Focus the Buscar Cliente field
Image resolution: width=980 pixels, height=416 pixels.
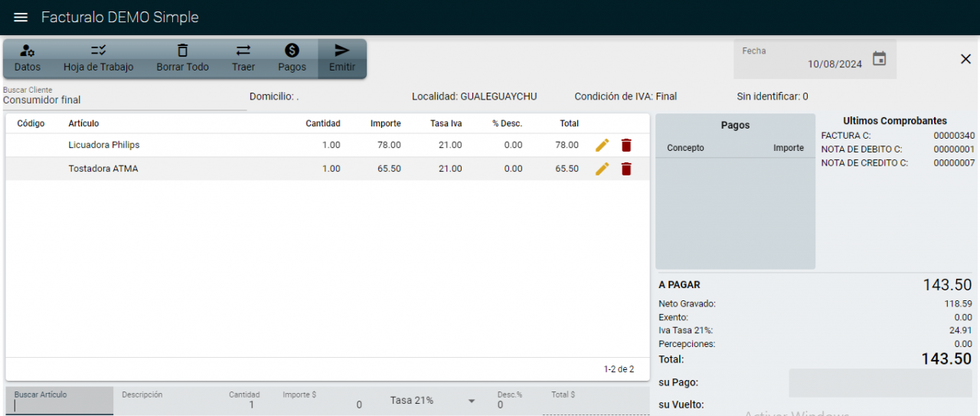[x=125, y=96]
